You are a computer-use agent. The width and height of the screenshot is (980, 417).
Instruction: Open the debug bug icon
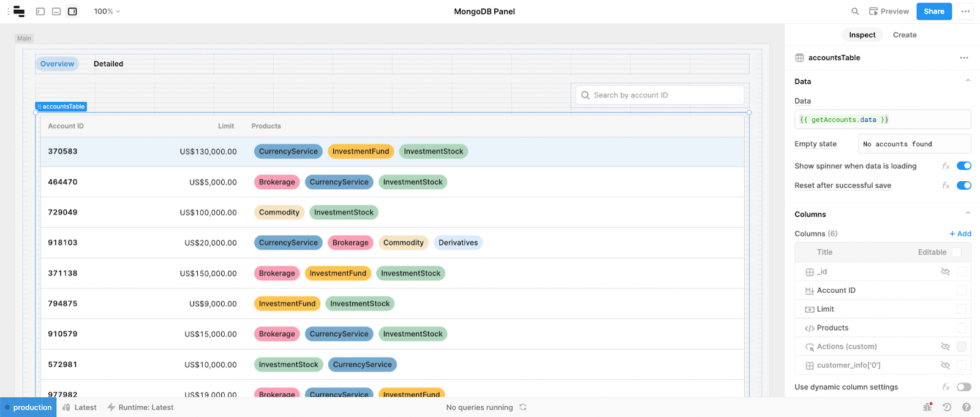pyautogui.click(x=927, y=407)
